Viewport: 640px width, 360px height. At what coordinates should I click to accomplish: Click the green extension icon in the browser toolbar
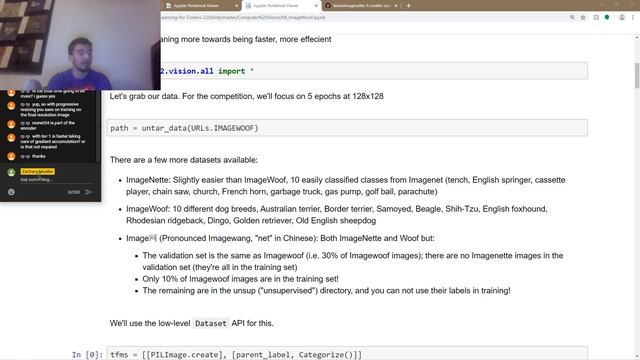[x=607, y=18]
